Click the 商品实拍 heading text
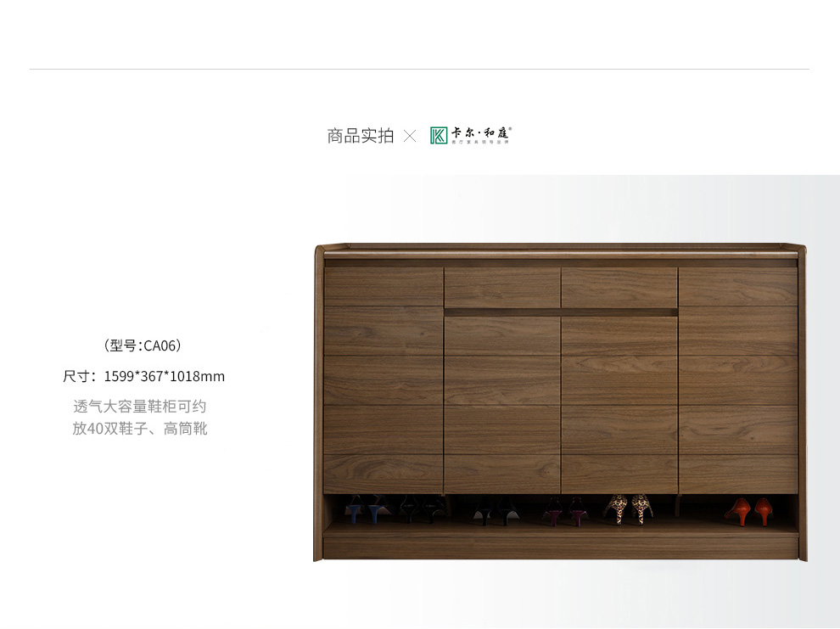 pos(361,136)
